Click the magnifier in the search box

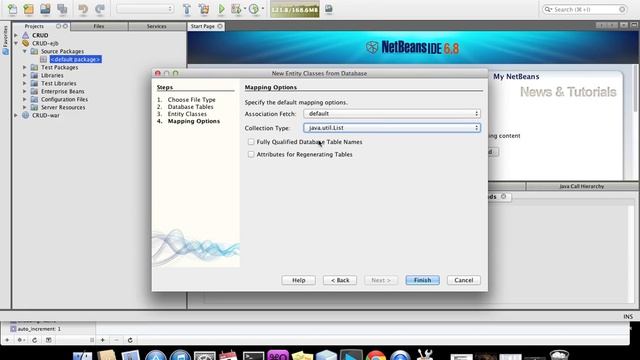point(548,9)
